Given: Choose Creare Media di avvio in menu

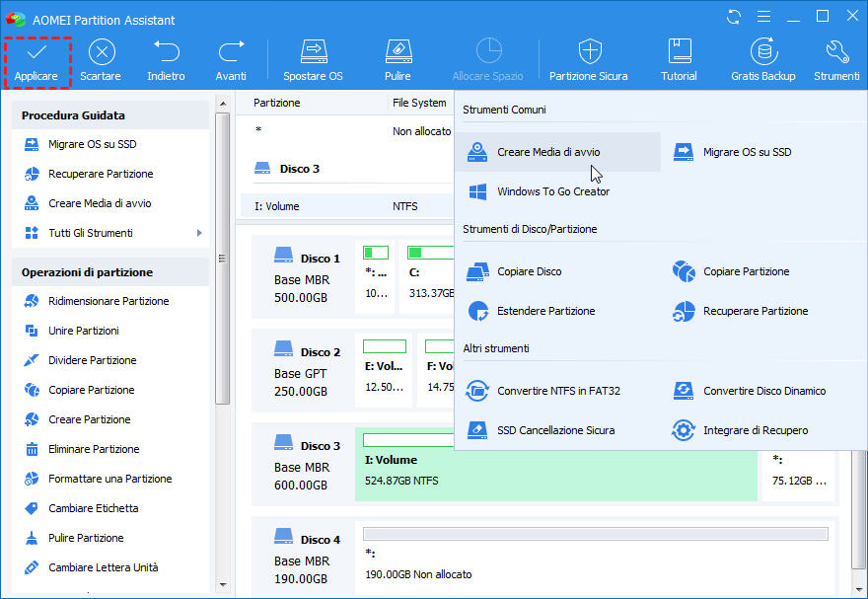Looking at the screenshot, I should point(548,152).
